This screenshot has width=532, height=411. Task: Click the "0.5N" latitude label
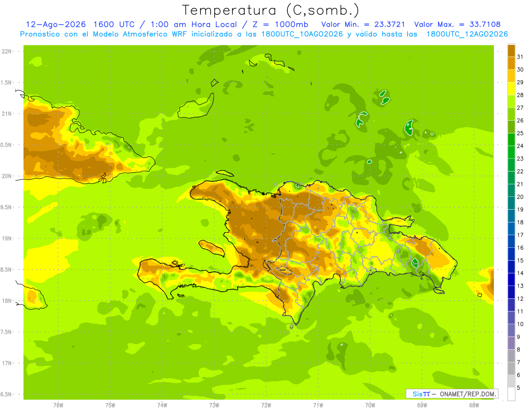click(x=7, y=145)
